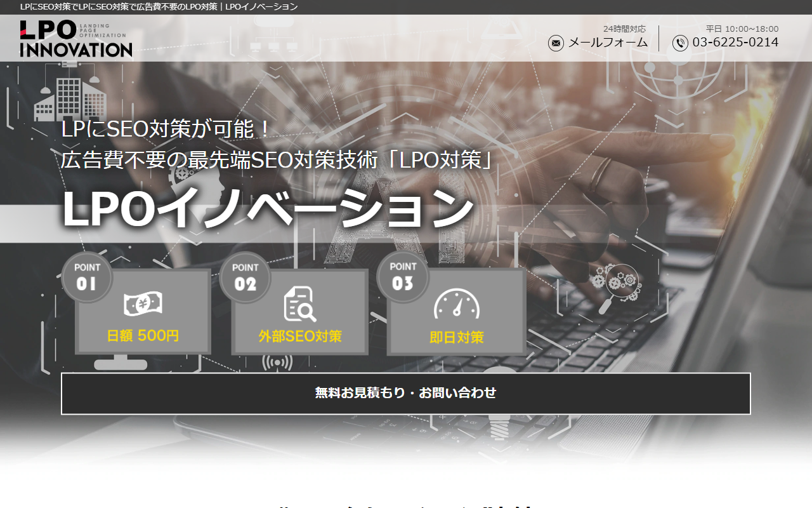Click the 平日 10:00~18:00 hours text
The height and width of the screenshot is (508, 812).
point(742,29)
